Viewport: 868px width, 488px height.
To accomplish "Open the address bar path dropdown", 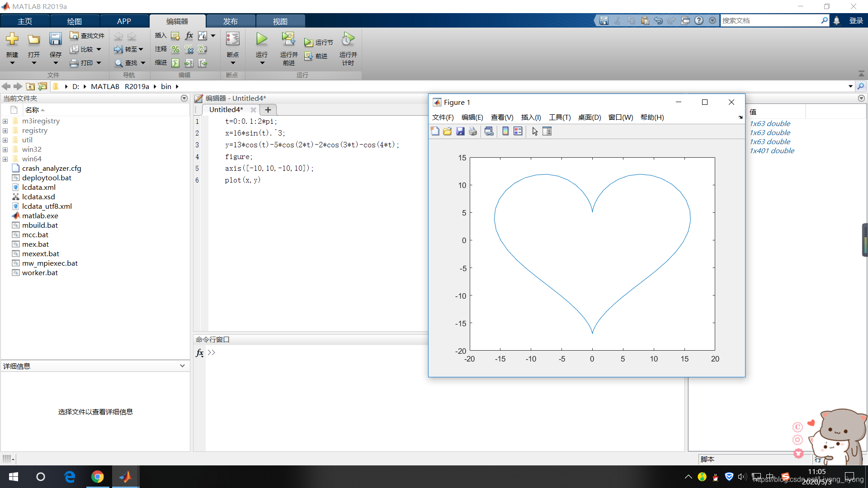I will tap(850, 86).
